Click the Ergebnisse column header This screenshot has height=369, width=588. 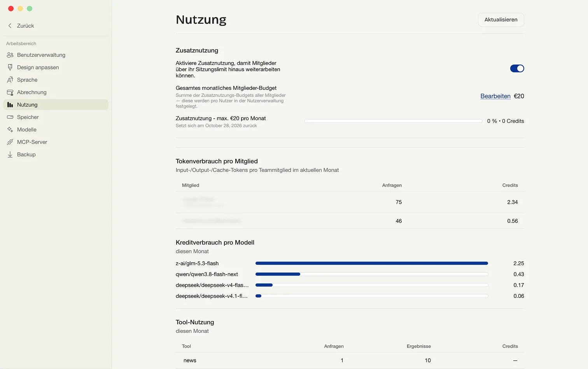pos(419,346)
